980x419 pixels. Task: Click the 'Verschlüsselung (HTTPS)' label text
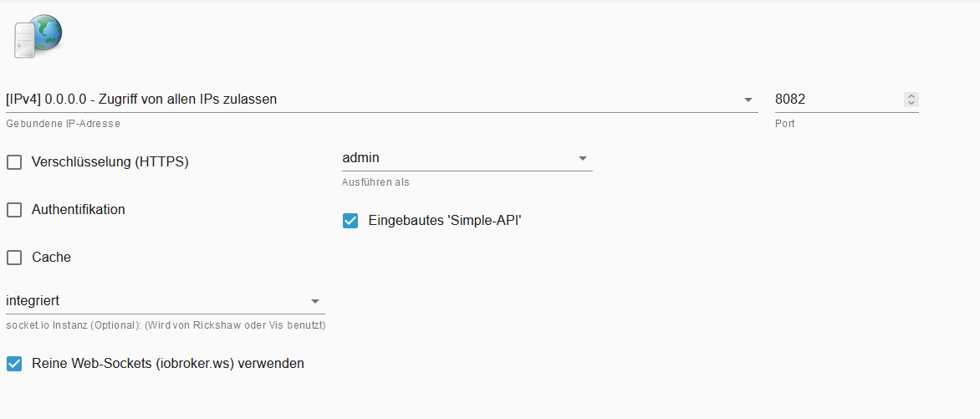point(110,162)
